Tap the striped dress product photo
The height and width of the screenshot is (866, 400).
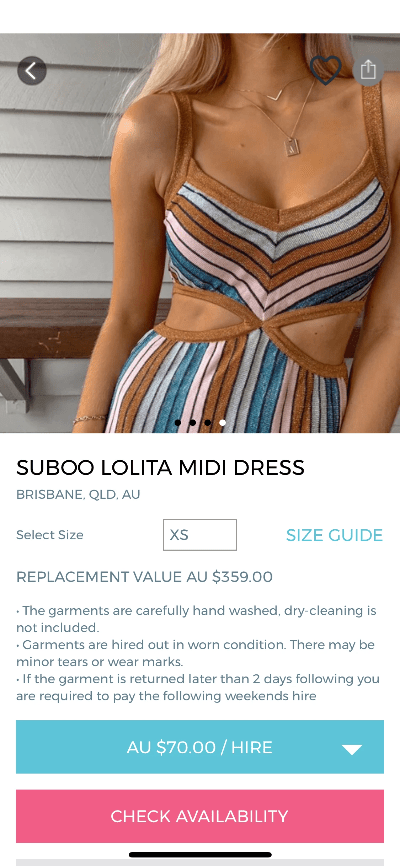pyautogui.click(x=200, y=233)
